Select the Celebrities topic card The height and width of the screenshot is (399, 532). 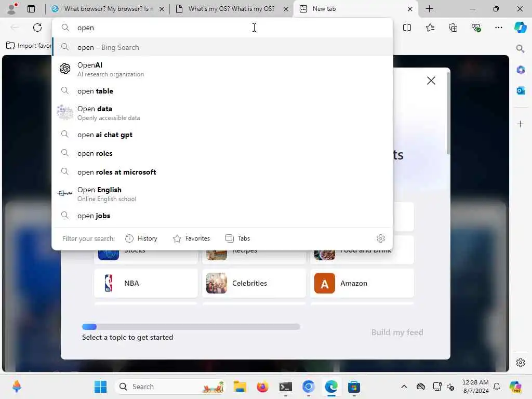(254, 283)
